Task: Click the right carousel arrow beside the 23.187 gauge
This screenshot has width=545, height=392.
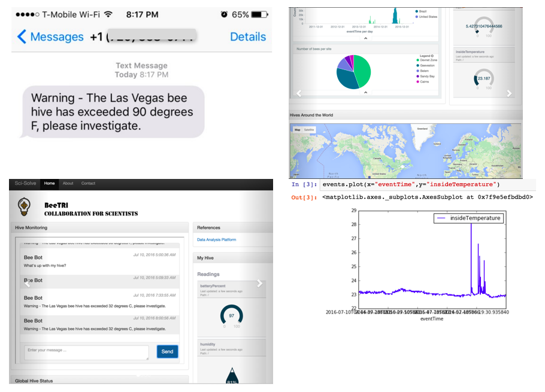Action: click(x=509, y=93)
